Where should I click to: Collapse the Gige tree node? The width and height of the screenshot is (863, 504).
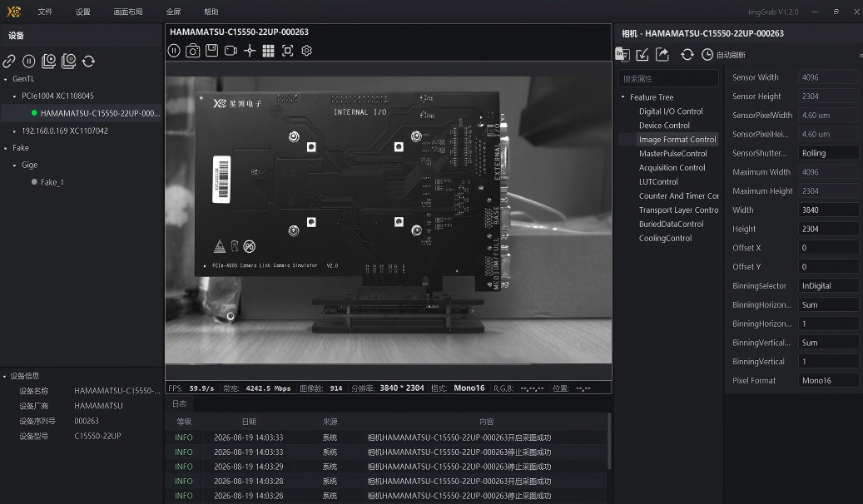pyautogui.click(x=14, y=165)
